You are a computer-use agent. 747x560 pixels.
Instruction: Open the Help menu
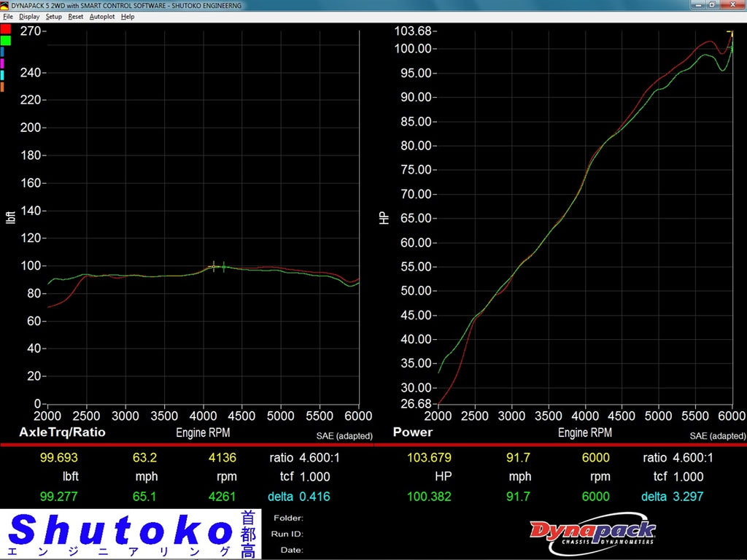tap(127, 17)
